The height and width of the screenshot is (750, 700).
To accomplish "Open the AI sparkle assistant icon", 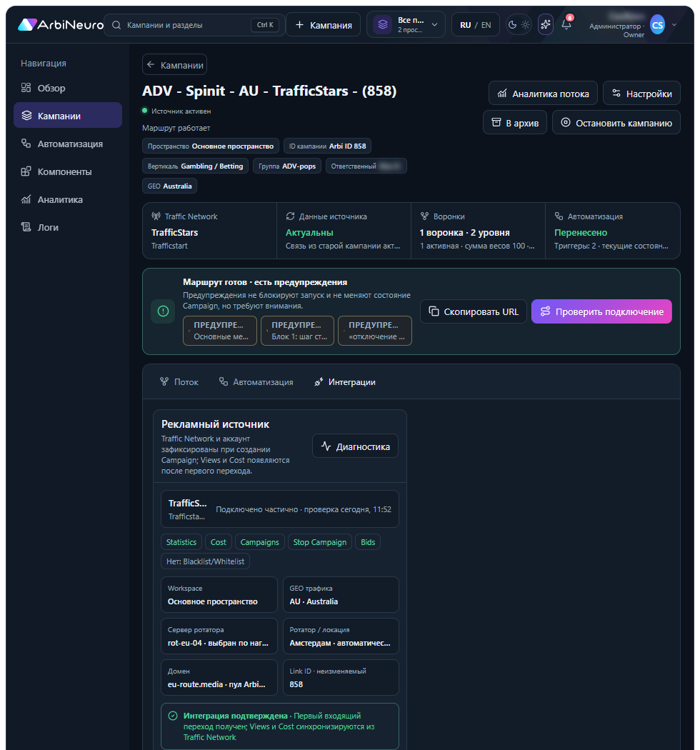I will pyautogui.click(x=546, y=25).
